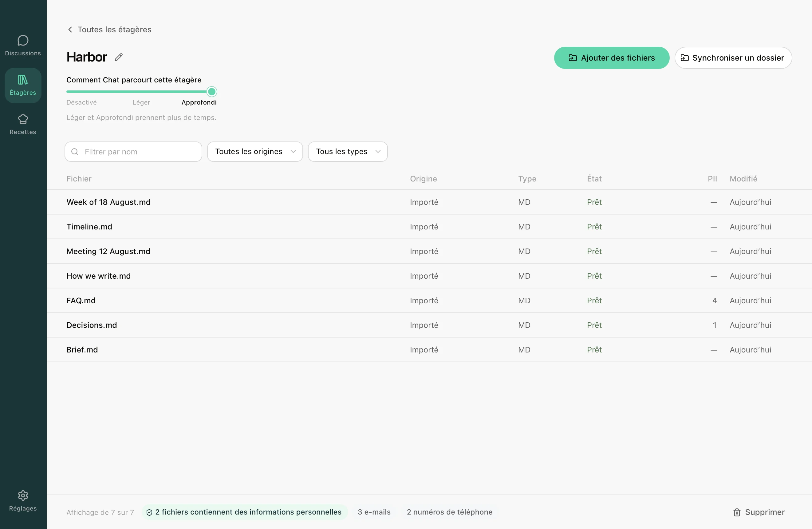Sort by the Type column header
Viewport: 812px width, 529px height.
tap(527, 179)
